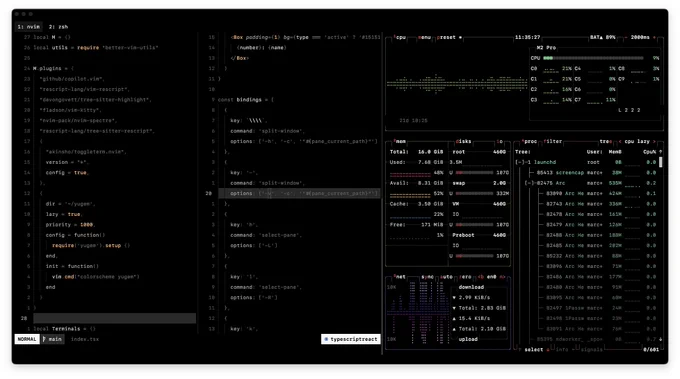Click the green zoom window button
Screen dimensions: 680x379
click(x=31, y=14)
